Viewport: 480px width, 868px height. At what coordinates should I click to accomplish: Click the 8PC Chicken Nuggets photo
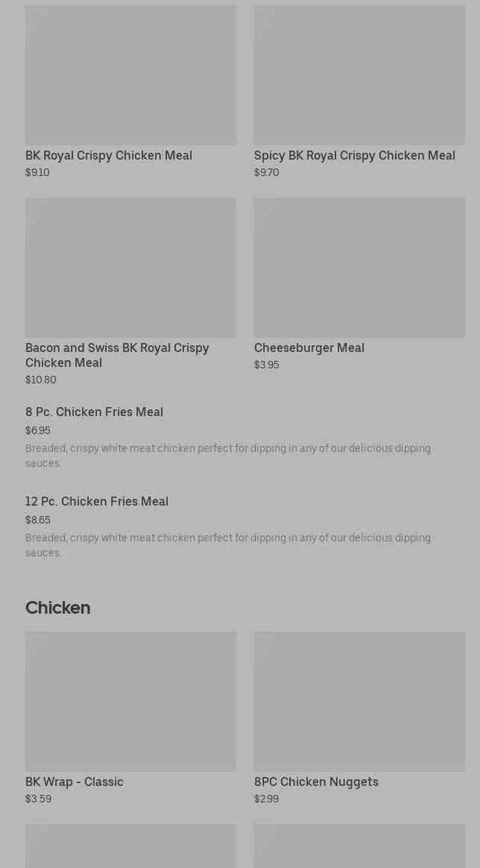point(359,701)
